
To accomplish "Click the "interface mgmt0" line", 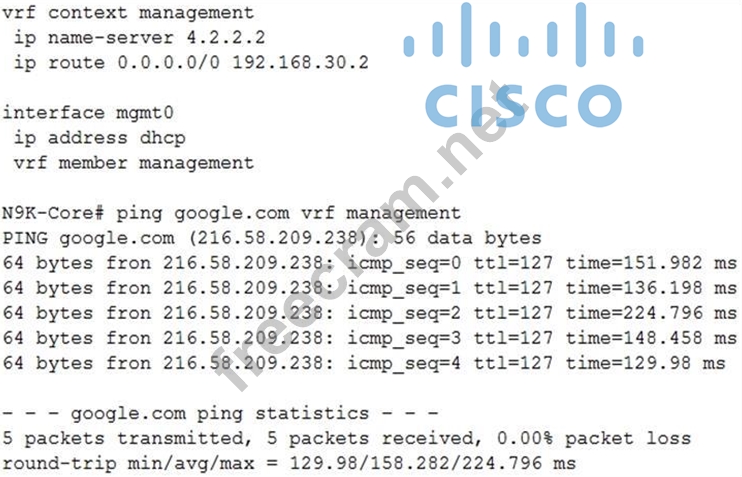I will (x=87, y=113).
